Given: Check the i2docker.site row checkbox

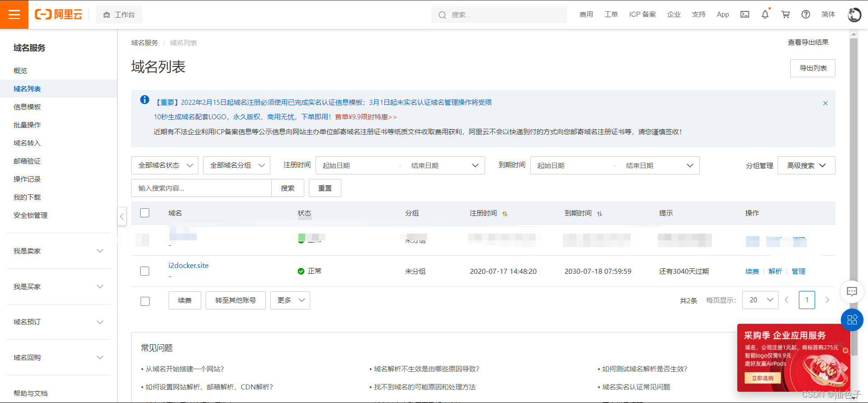Looking at the screenshot, I should 145,271.
